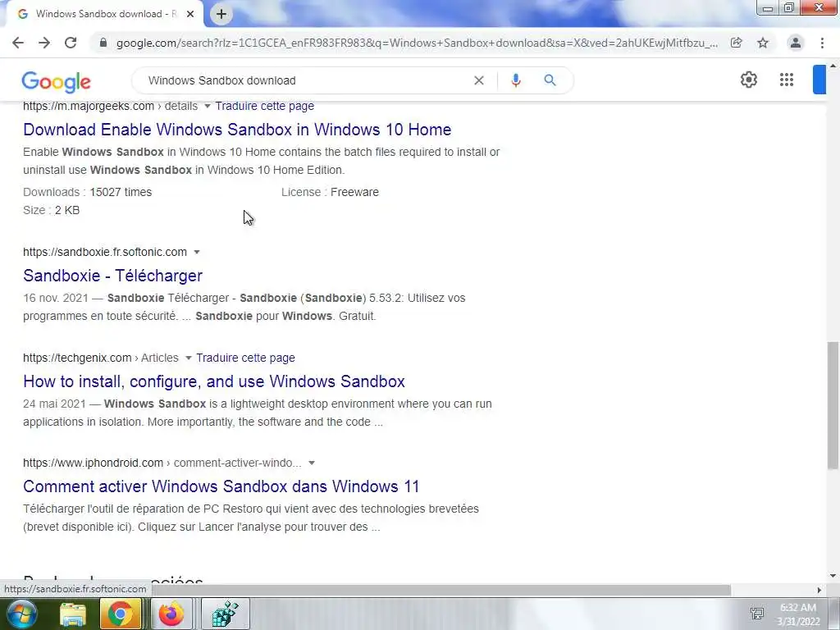Expand techgenix result options arrow
This screenshot has height=630, width=840.
pyautogui.click(x=188, y=358)
